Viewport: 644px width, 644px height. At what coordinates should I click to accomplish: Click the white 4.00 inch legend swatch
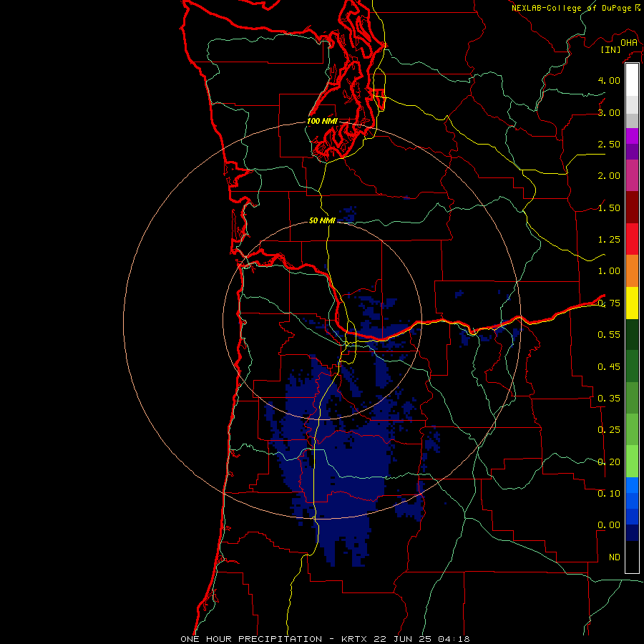[632, 80]
